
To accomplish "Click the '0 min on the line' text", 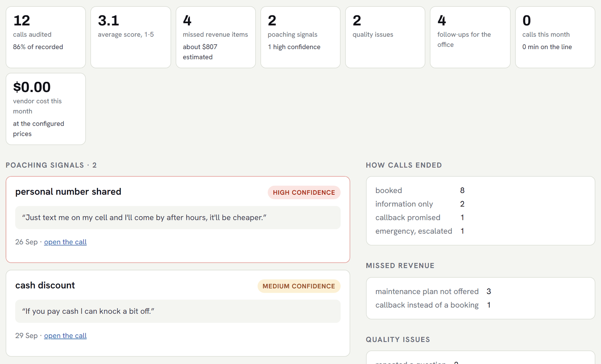I will pyautogui.click(x=547, y=47).
